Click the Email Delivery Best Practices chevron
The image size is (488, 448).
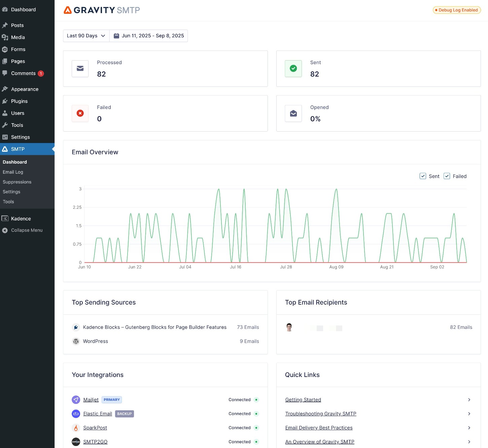(469, 428)
